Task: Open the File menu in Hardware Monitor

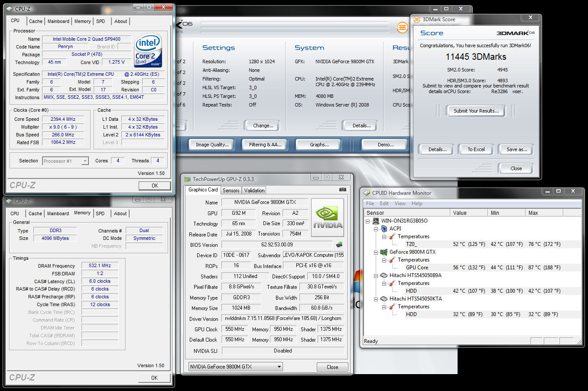Action: click(370, 204)
